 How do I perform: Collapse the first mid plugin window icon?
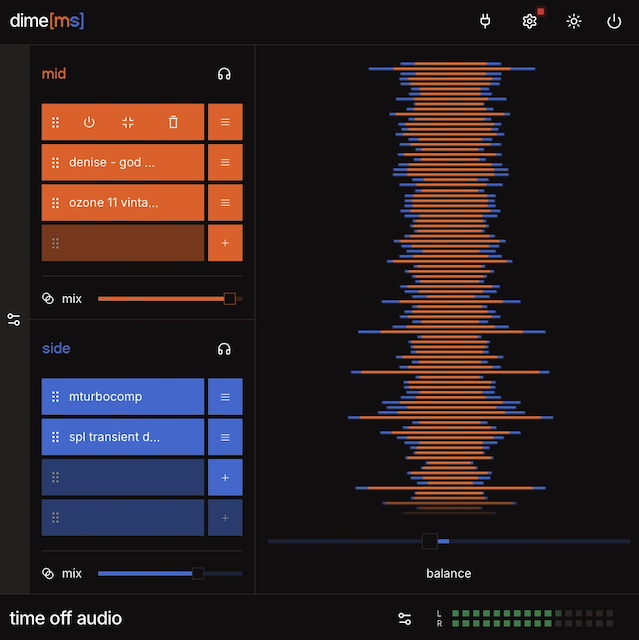pos(128,122)
